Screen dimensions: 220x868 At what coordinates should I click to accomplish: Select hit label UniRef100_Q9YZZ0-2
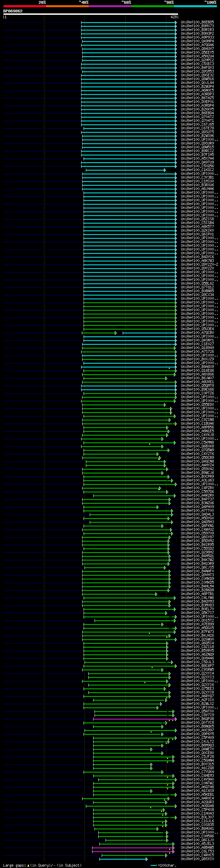[199, 265]
